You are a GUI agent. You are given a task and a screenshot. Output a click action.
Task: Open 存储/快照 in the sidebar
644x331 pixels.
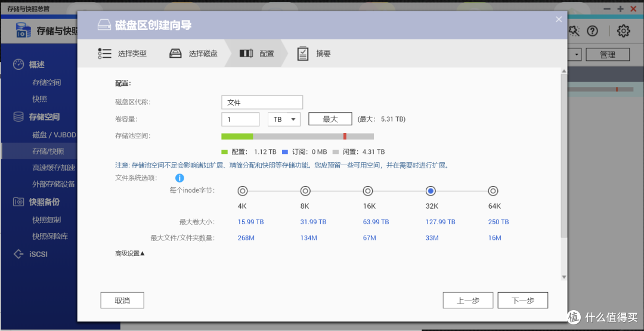48,151
